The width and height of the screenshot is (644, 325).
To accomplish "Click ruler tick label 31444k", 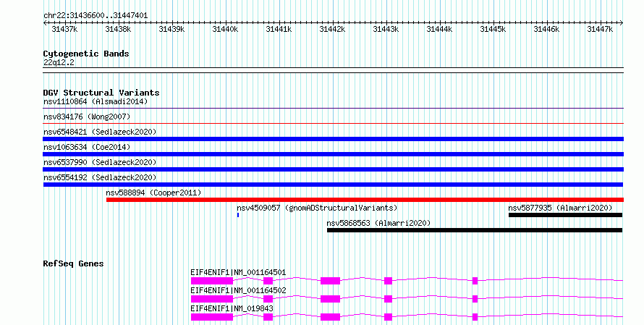I will point(439,30).
